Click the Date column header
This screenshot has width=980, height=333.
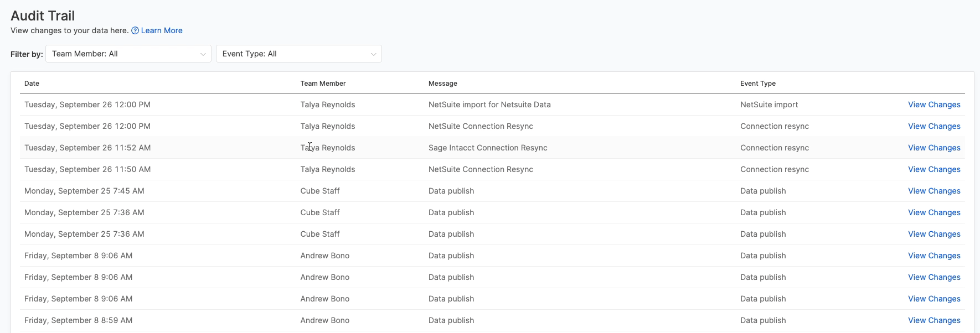(32, 84)
